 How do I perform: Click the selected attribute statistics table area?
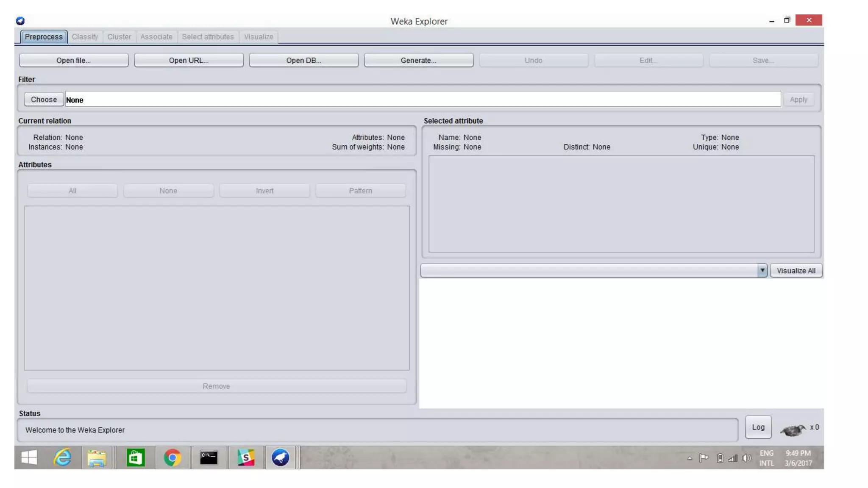tap(621, 204)
